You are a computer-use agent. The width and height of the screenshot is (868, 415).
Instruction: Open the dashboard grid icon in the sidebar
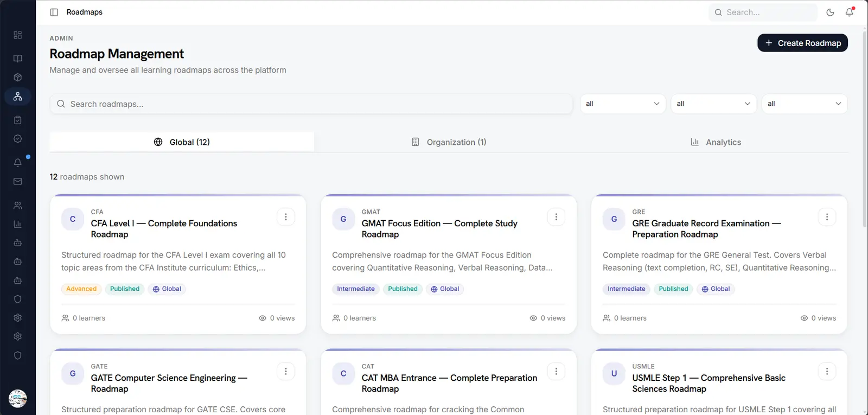click(18, 35)
